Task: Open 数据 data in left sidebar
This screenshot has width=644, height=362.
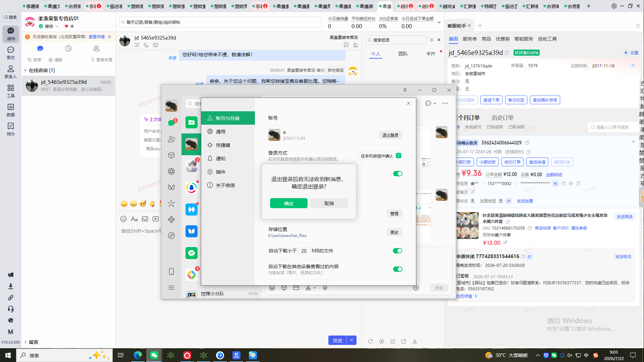Action: [11, 110]
